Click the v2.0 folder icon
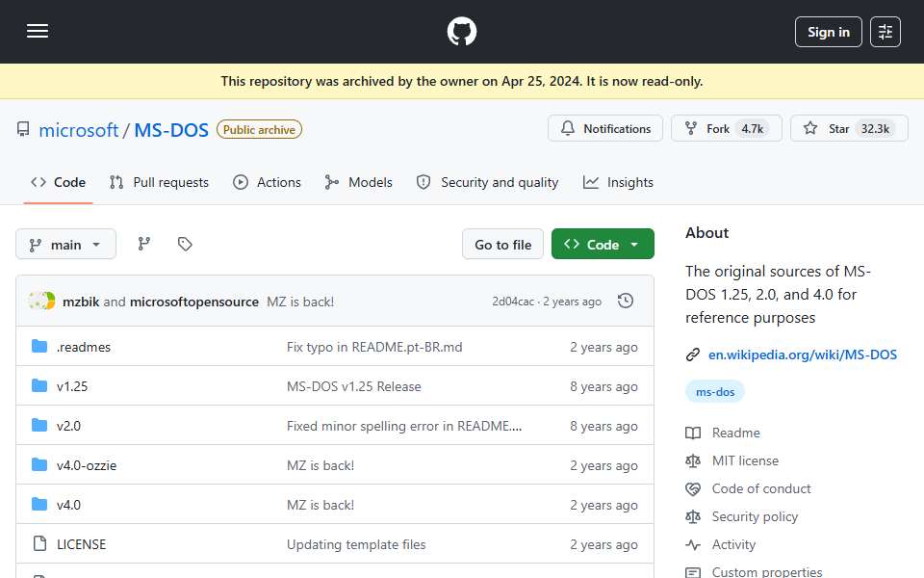The width and height of the screenshot is (924, 578). tap(39, 425)
